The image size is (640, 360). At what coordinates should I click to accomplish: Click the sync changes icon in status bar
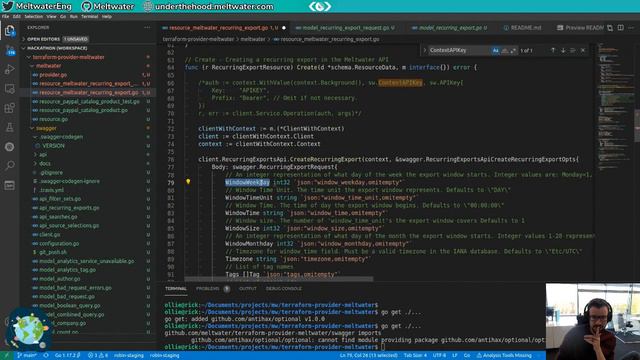46,356
